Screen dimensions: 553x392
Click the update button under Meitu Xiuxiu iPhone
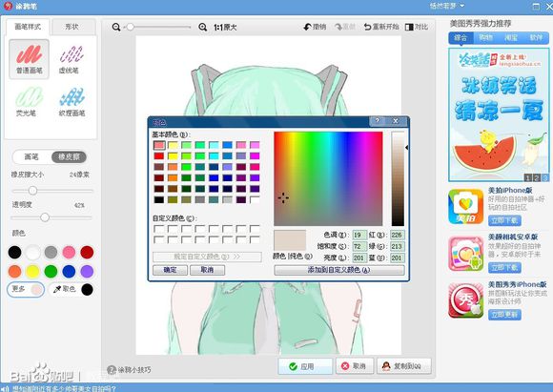pos(504,315)
